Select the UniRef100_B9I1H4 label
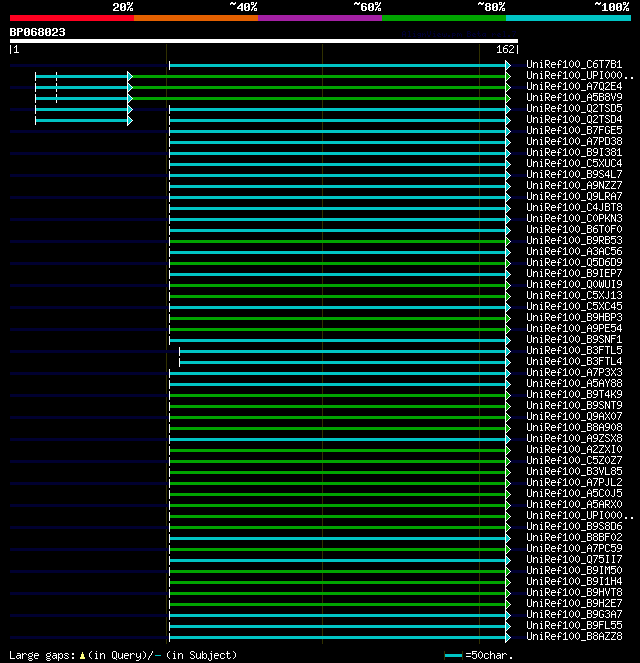This screenshot has width=640, height=663. point(574,581)
